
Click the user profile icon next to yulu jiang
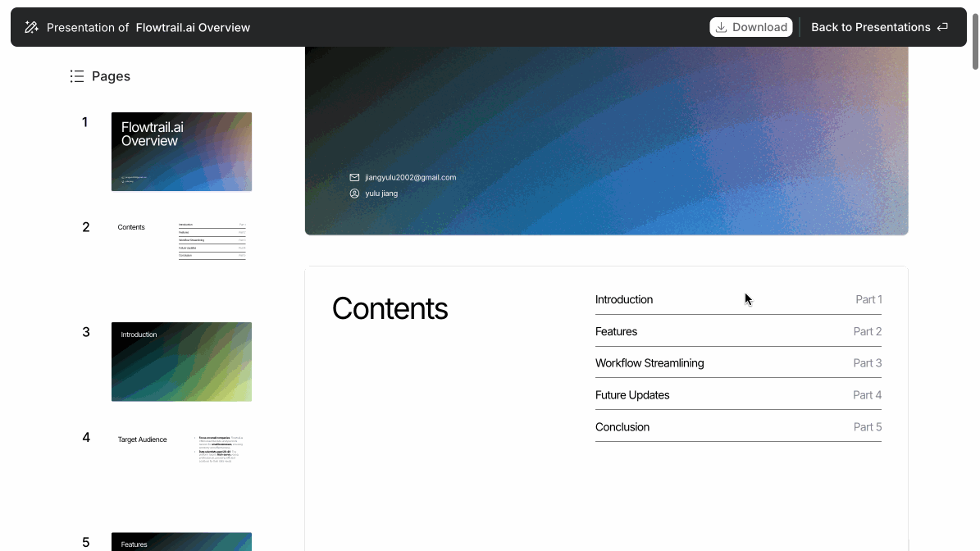click(354, 193)
